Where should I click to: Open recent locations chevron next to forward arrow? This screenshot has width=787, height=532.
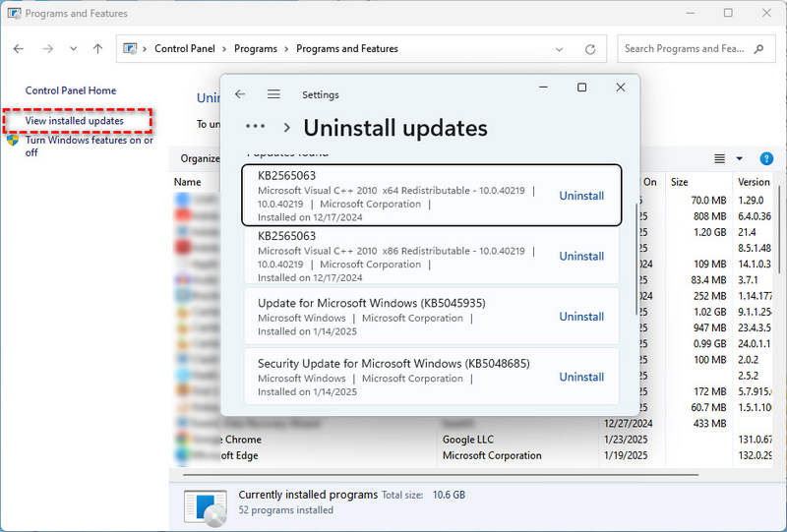[73, 49]
